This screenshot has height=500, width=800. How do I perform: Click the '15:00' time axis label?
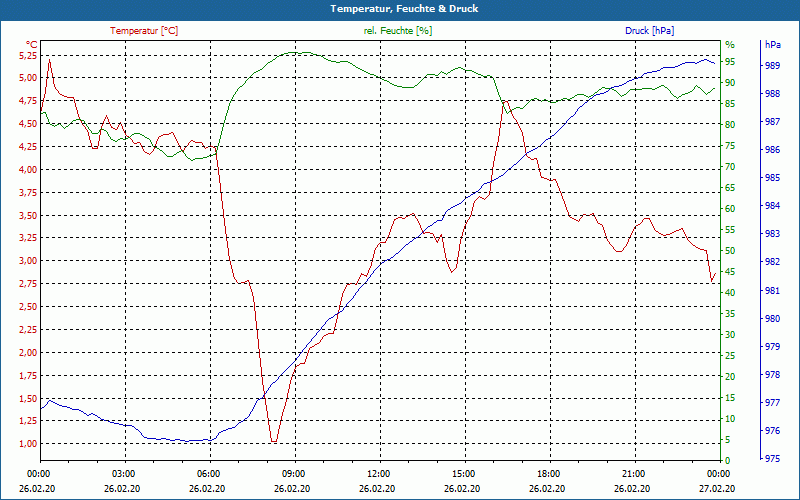pos(463,473)
